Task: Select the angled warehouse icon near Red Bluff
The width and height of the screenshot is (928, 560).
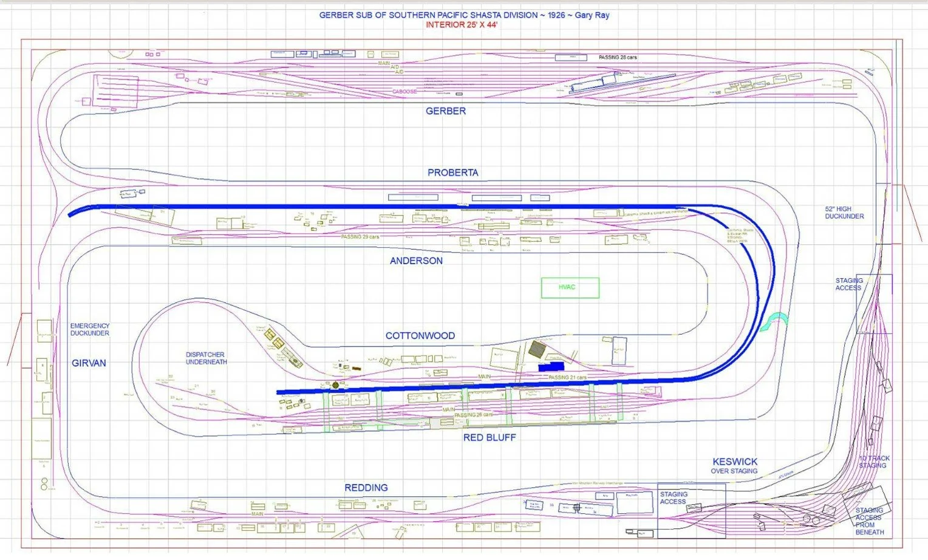Action: click(x=536, y=349)
